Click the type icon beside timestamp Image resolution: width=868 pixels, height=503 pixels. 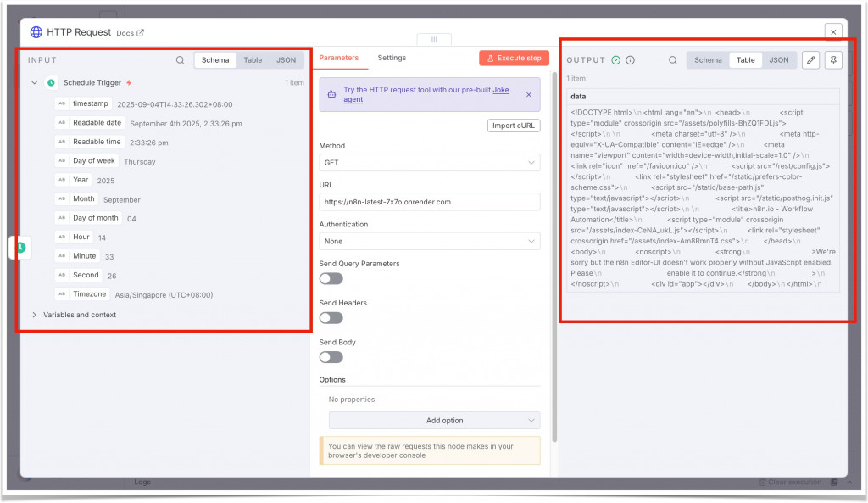[62, 103]
